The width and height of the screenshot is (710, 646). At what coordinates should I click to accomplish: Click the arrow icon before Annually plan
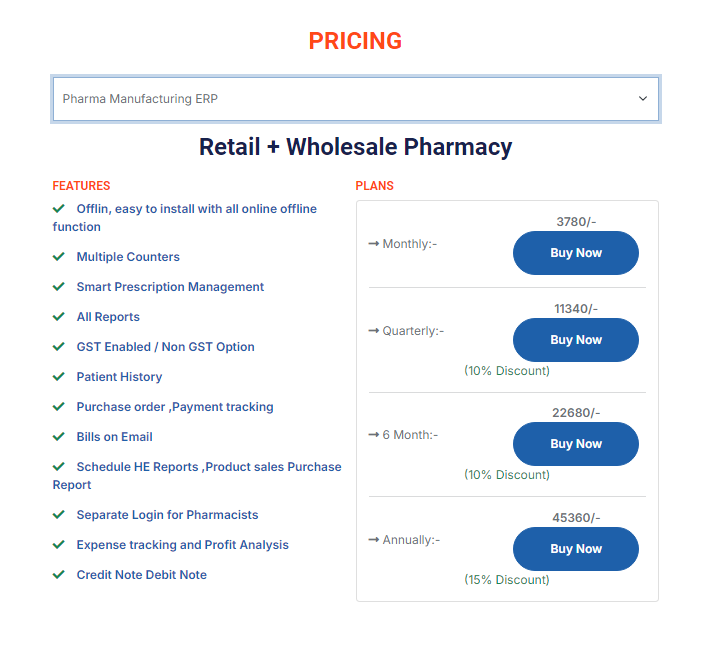(x=374, y=540)
